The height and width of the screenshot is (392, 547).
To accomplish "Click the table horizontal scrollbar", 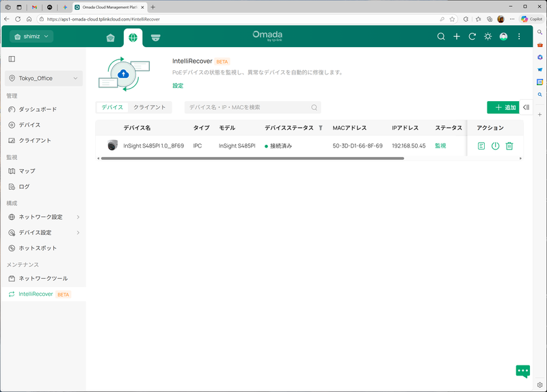I will [x=252, y=158].
